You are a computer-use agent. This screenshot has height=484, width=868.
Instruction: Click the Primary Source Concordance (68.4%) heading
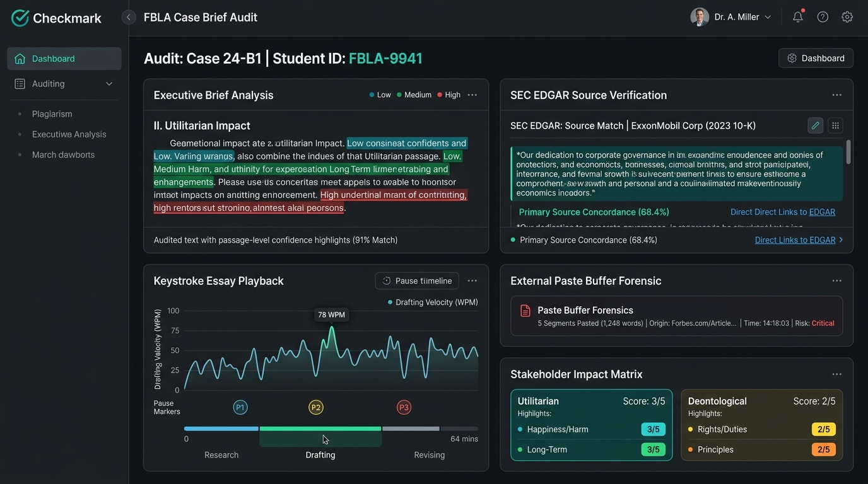594,212
